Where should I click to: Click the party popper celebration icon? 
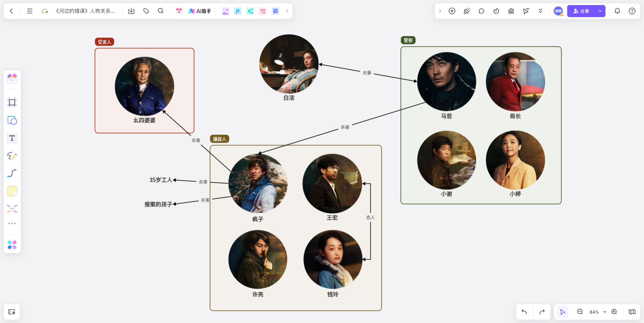(467, 11)
